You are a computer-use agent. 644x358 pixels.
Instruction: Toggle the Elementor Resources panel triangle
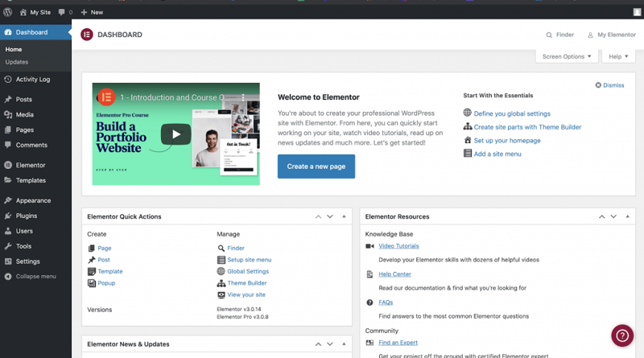627,216
